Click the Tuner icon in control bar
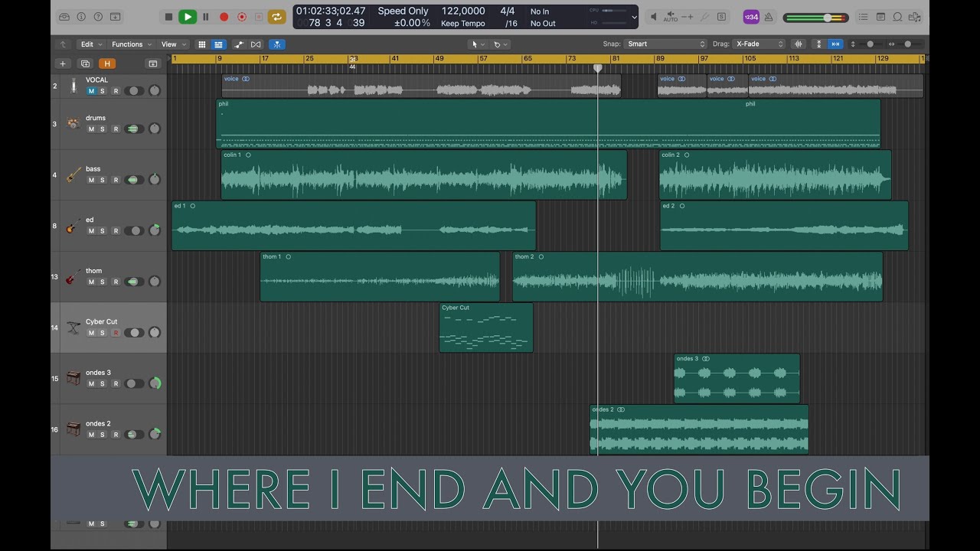The image size is (980, 551). click(x=704, y=17)
